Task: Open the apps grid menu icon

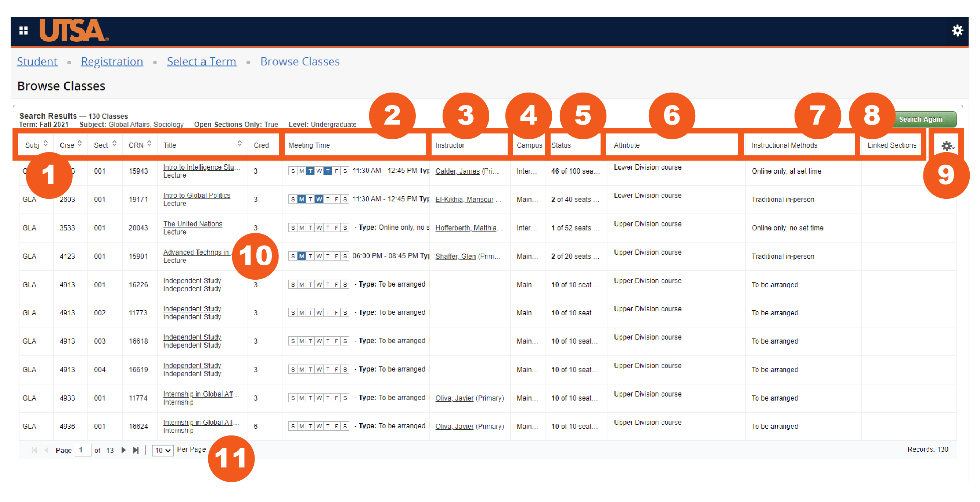Action: [24, 31]
